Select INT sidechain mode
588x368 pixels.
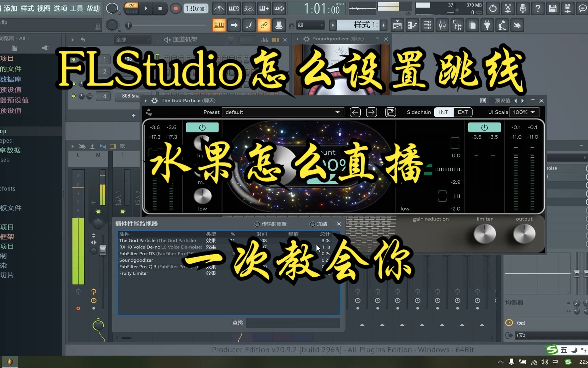(443, 112)
